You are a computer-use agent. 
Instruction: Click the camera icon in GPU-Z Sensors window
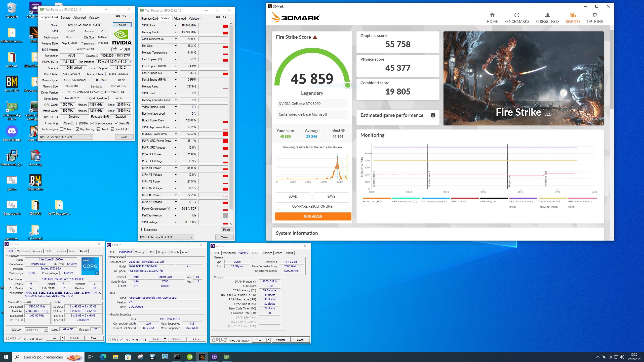tap(218, 17)
